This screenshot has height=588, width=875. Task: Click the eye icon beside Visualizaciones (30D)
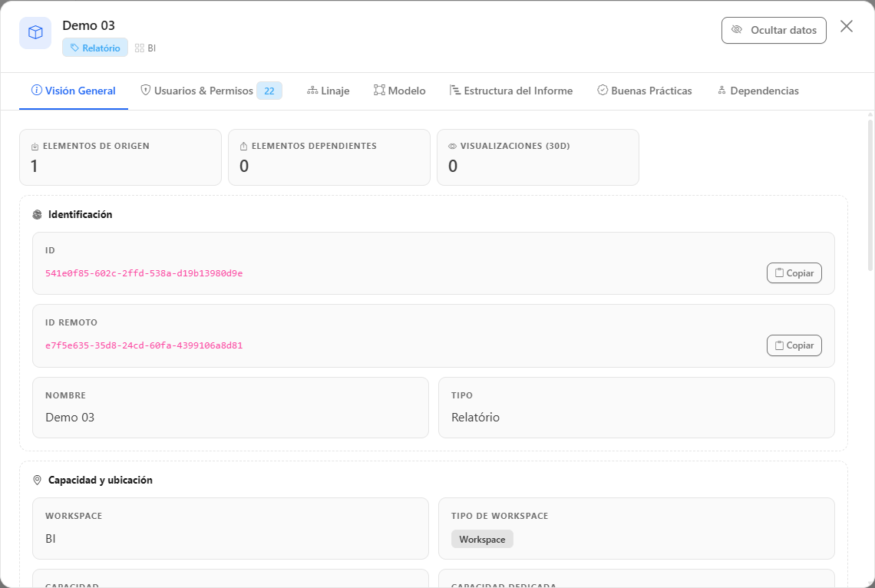click(453, 146)
